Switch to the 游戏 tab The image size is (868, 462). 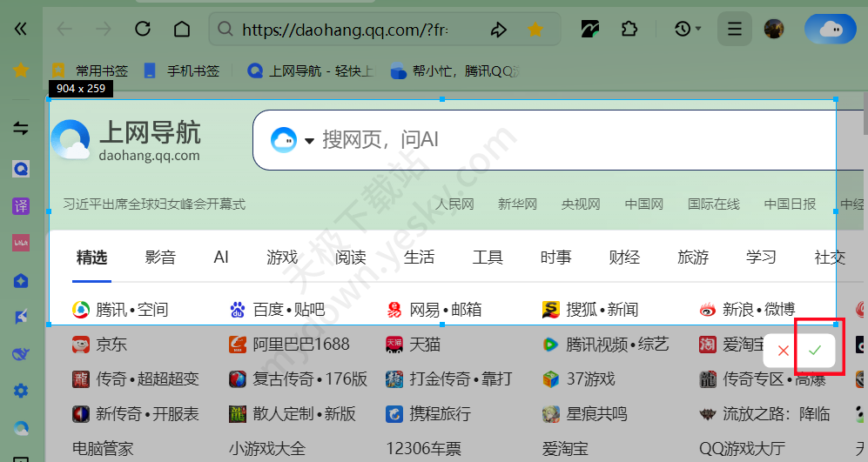(282, 258)
